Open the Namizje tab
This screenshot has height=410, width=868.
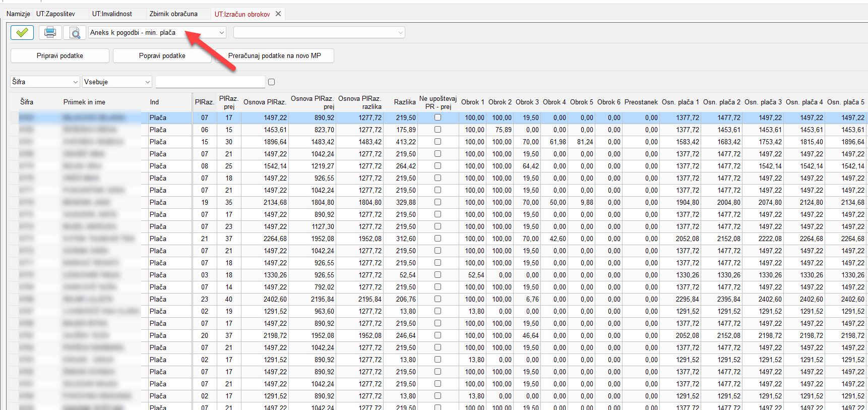(x=18, y=14)
